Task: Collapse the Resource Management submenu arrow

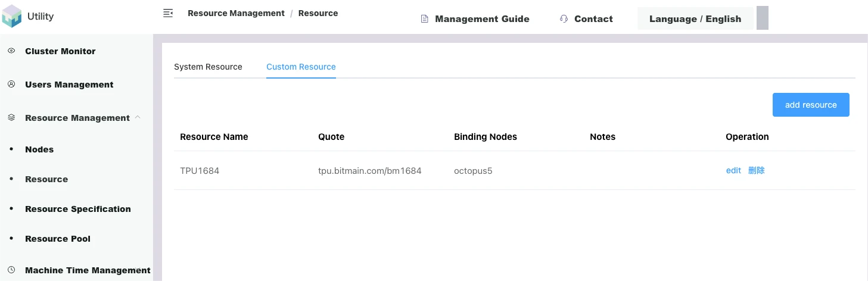Action: 138,117
